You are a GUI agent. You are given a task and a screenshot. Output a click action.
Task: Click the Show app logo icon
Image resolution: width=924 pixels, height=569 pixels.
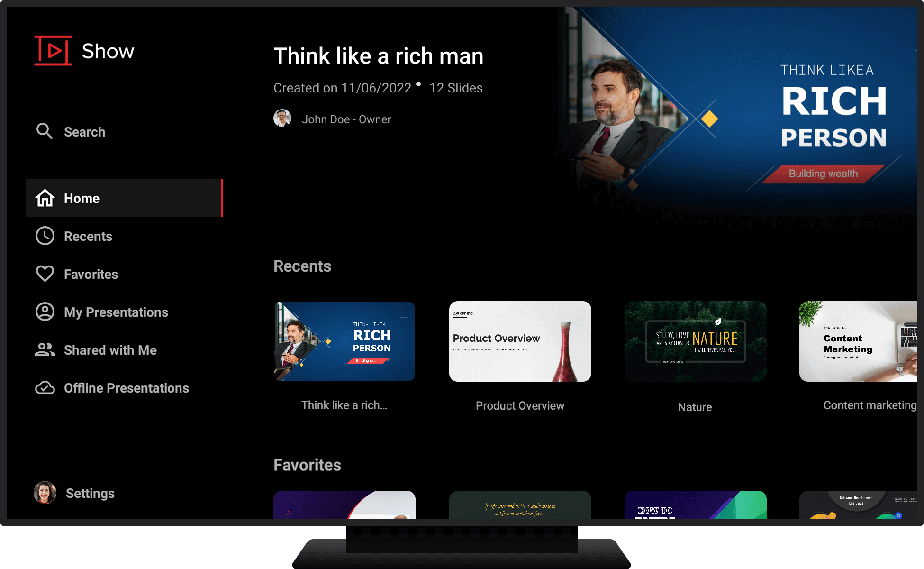(x=53, y=50)
